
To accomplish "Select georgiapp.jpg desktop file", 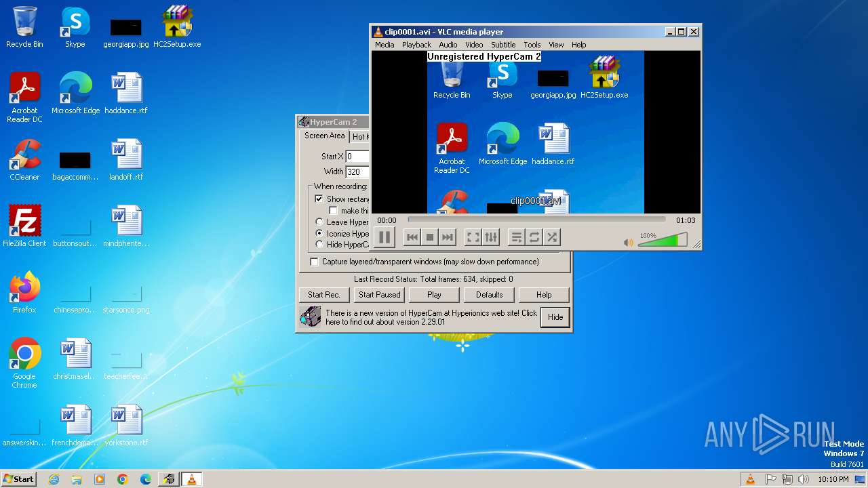I will pyautogui.click(x=126, y=33).
